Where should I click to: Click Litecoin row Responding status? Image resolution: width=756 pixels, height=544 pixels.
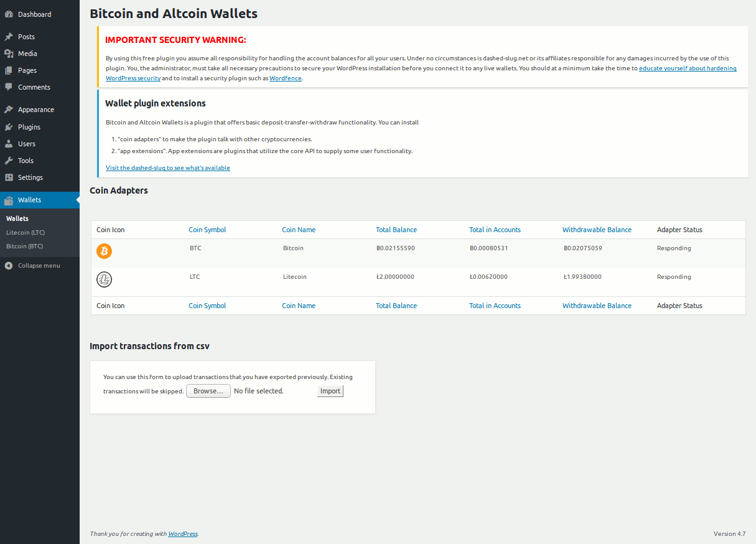(674, 276)
